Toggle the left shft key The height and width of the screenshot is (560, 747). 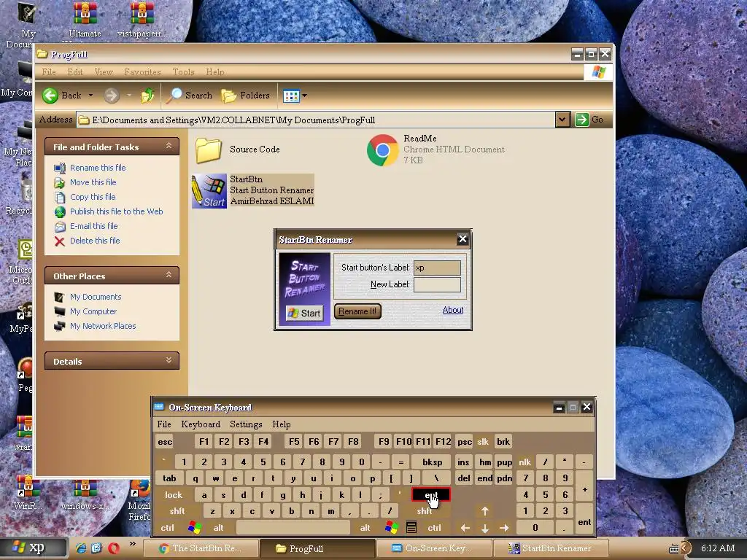coord(177,511)
